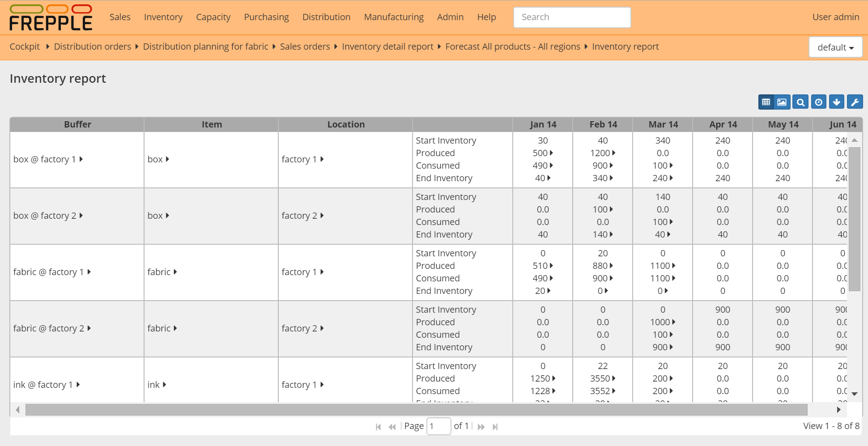Click the vertical scrollbar thumb

coord(855,219)
